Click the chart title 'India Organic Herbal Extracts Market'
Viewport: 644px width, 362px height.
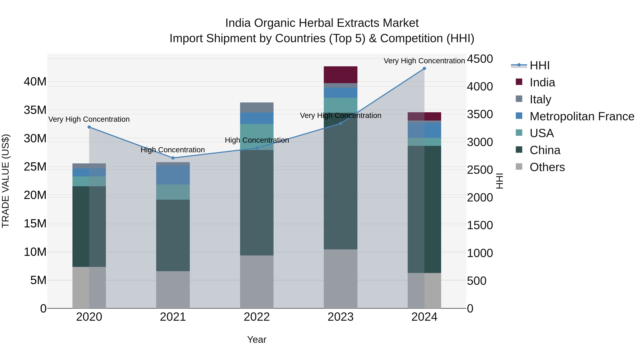point(322,23)
